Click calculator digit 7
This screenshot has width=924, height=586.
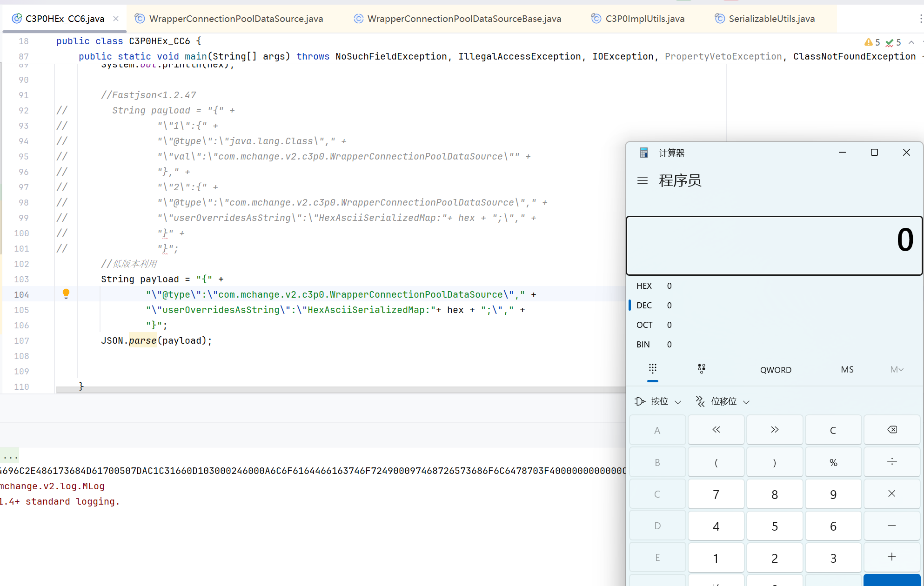tap(716, 494)
